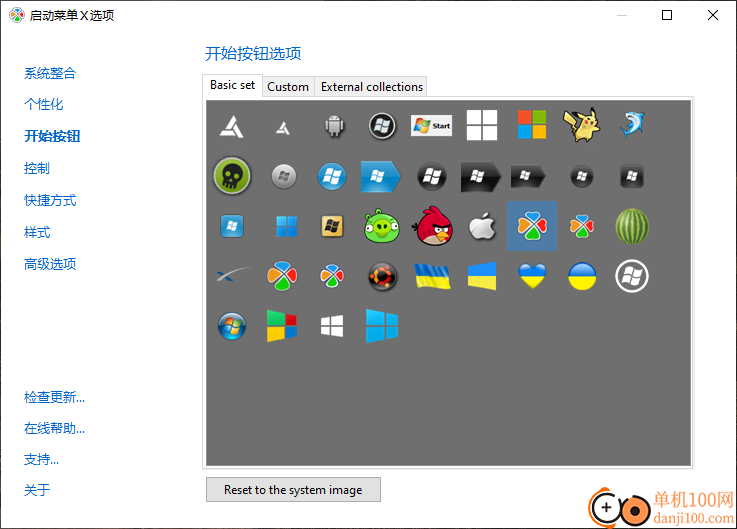Image resolution: width=737 pixels, height=529 pixels.
Task: Open the External collections tab
Action: tap(371, 87)
